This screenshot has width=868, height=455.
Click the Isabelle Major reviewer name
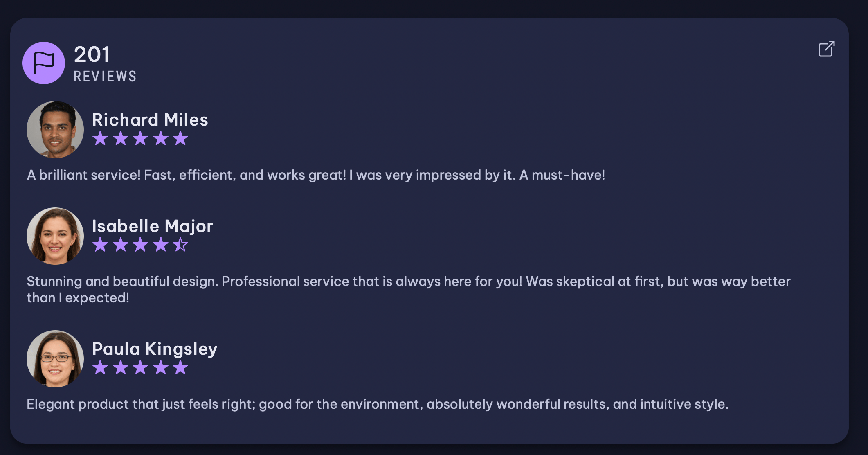pos(153,226)
